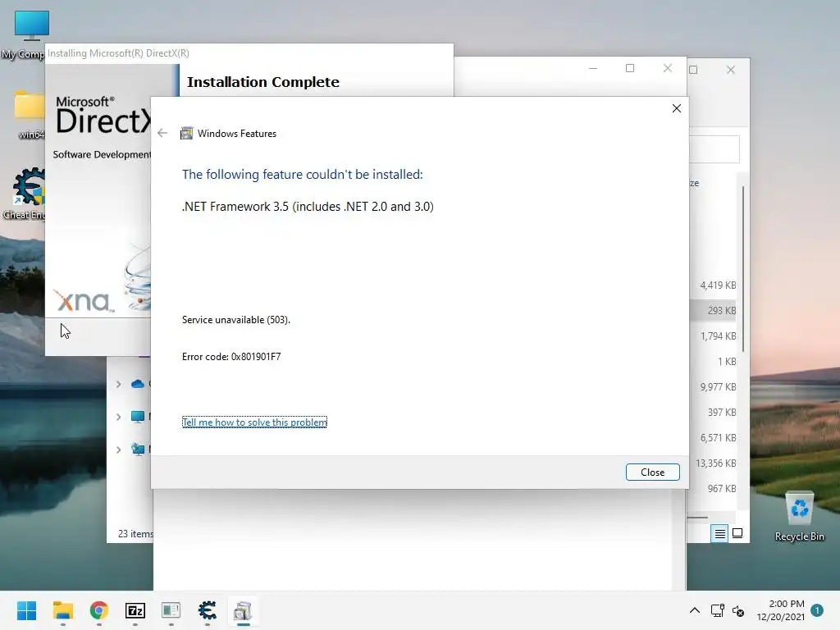This screenshot has width=840, height=630.
Task: Switch Explorer to large icons view
Action: tap(737, 533)
